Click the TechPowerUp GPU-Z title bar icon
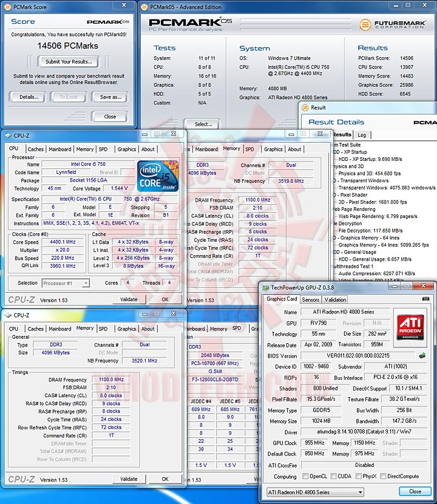 point(265,288)
